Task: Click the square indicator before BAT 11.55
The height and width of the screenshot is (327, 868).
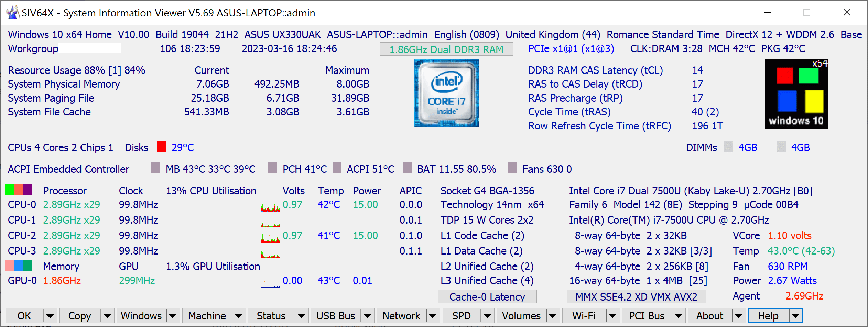Action: click(407, 168)
